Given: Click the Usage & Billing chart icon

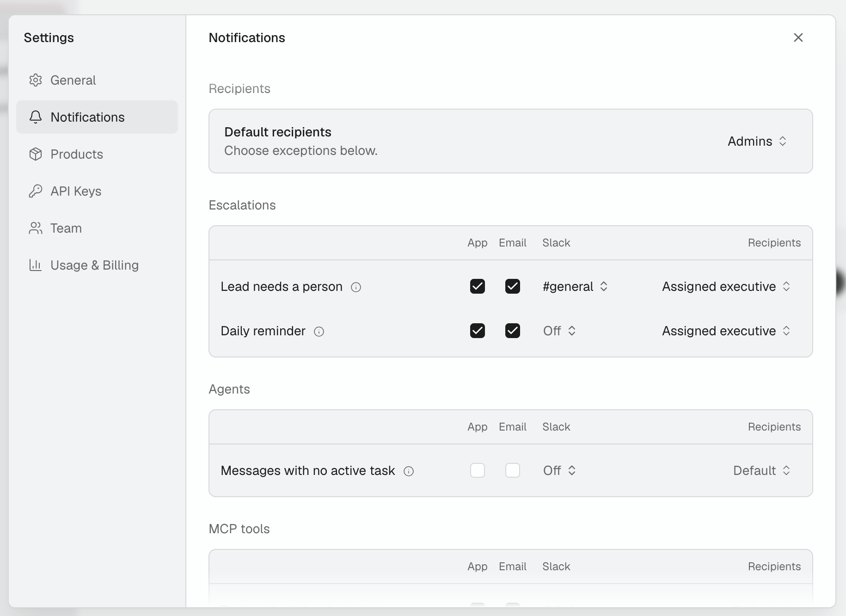Looking at the screenshot, I should click(x=36, y=265).
